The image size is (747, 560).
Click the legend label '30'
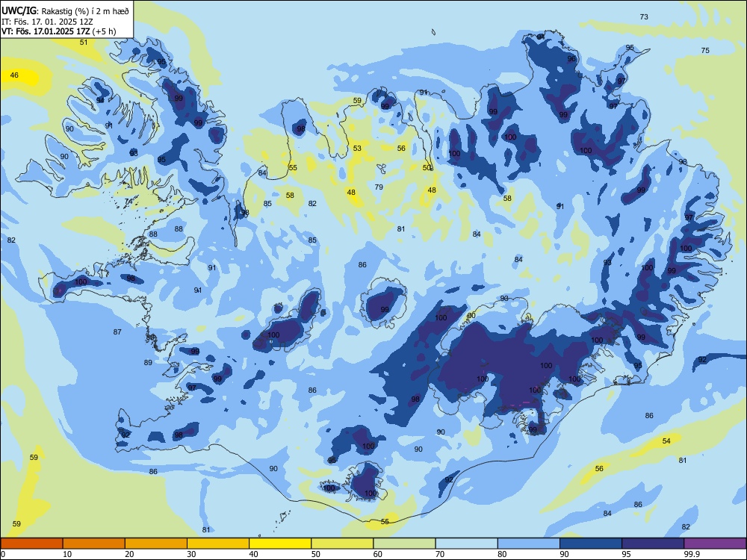[x=191, y=554]
